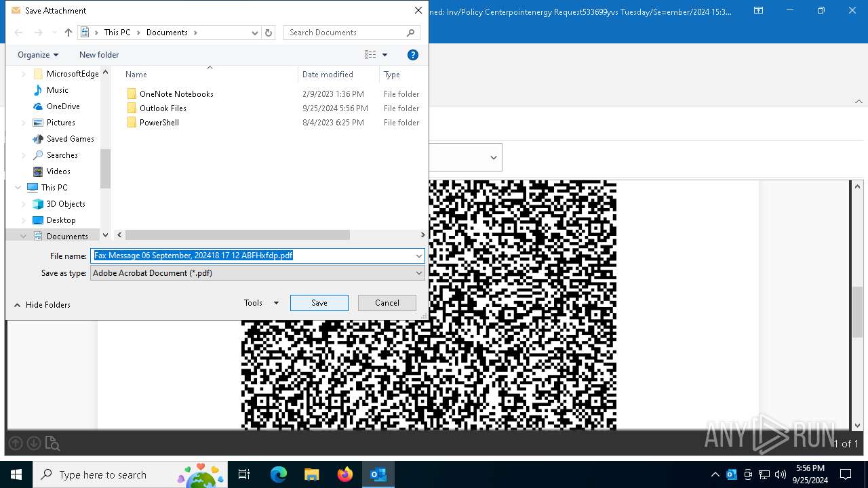The image size is (868, 488).
Task: Select Saved Games in tree
Action: (x=64, y=139)
